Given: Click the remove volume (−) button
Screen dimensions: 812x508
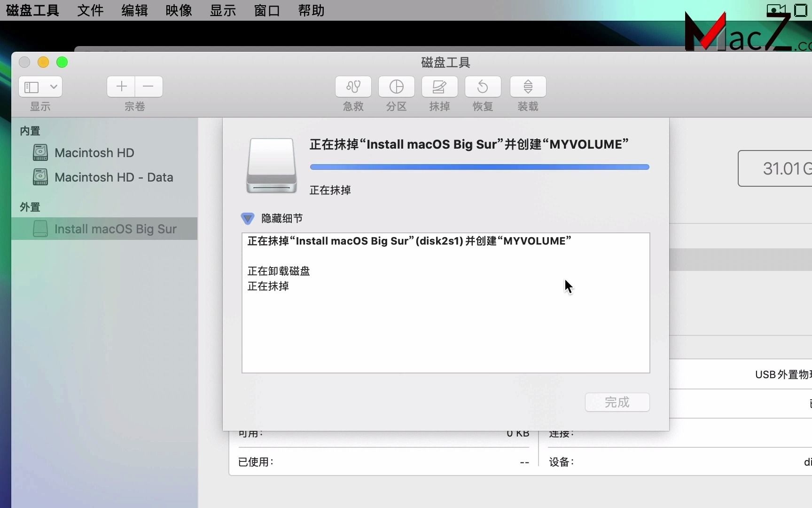Looking at the screenshot, I should click(x=148, y=87).
